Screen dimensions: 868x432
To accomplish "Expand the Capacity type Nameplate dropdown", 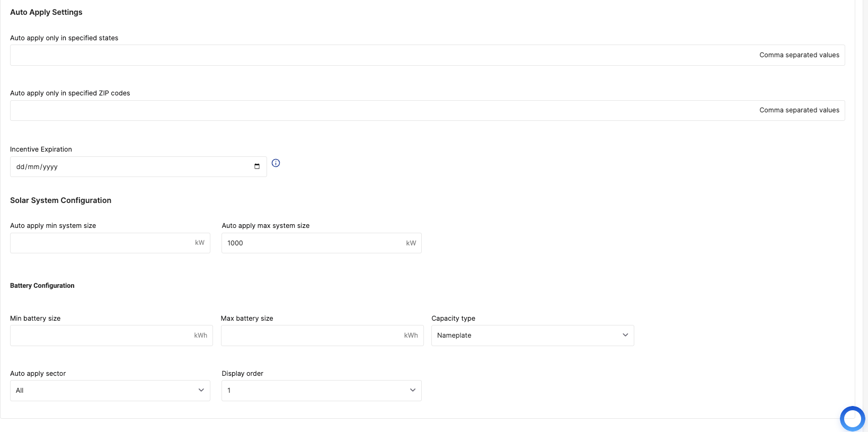I will coord(533,336).
